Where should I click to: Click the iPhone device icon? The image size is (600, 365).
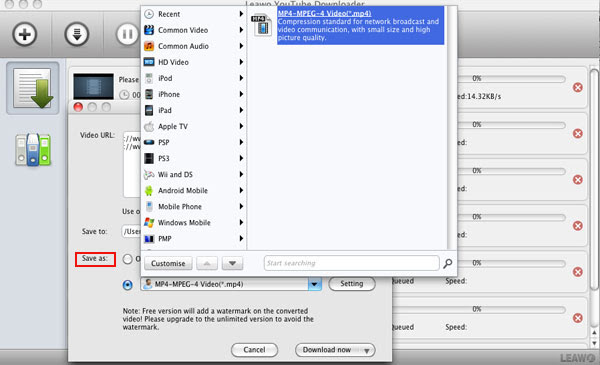coord(149,94)
